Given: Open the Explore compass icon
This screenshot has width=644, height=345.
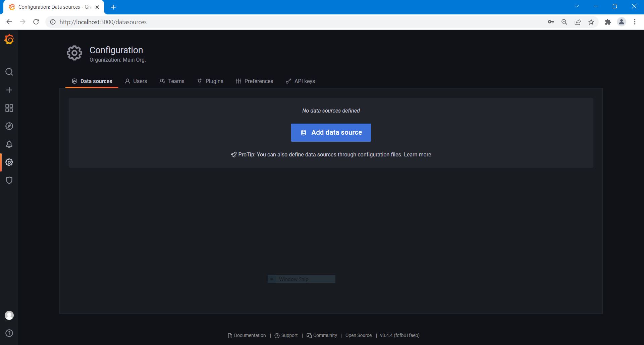Looking at the screenshot, I should [9, 126].
